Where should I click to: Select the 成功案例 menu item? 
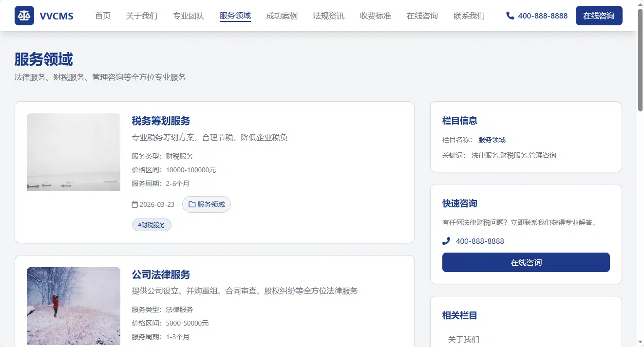282,16
